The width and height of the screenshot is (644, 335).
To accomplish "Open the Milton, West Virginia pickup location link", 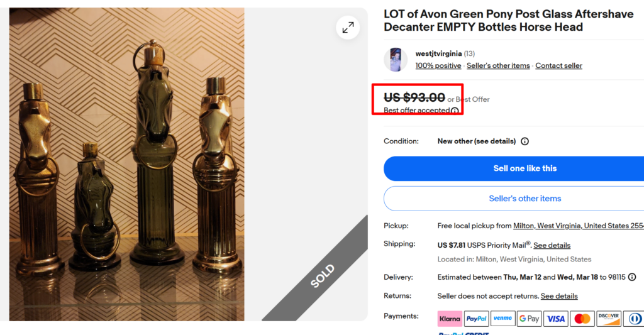I will click(579, 226).
